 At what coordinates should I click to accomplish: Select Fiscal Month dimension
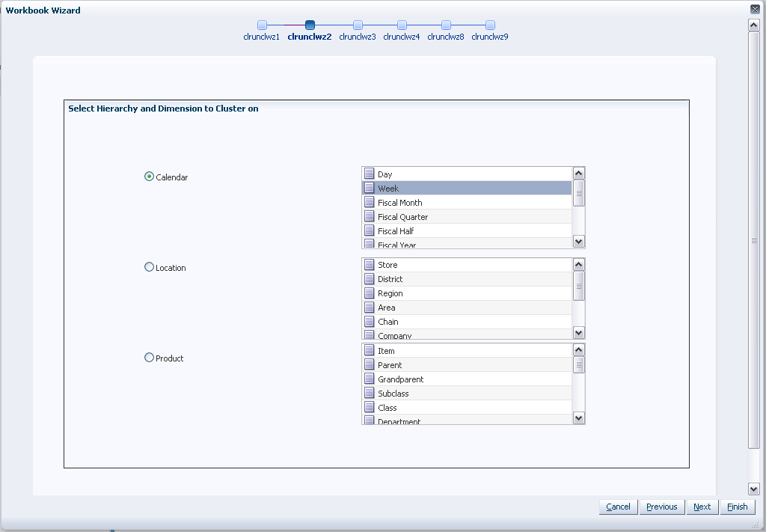(467, 202)
